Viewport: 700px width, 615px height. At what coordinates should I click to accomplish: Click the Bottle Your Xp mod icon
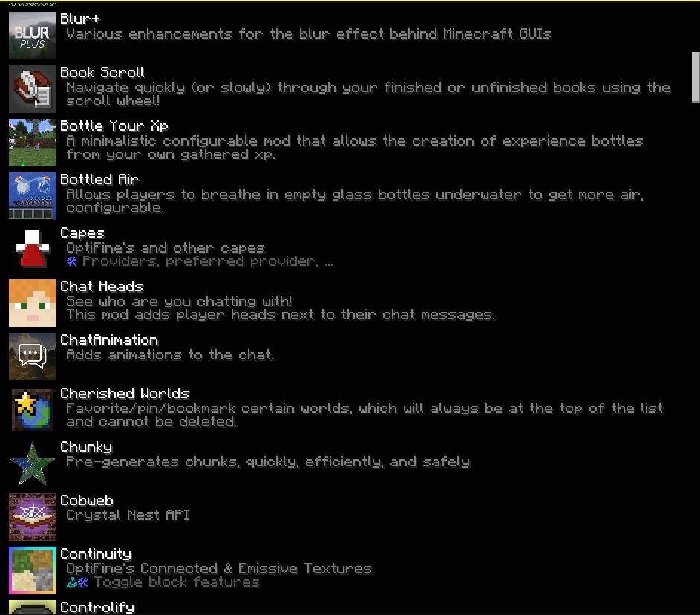33,143
